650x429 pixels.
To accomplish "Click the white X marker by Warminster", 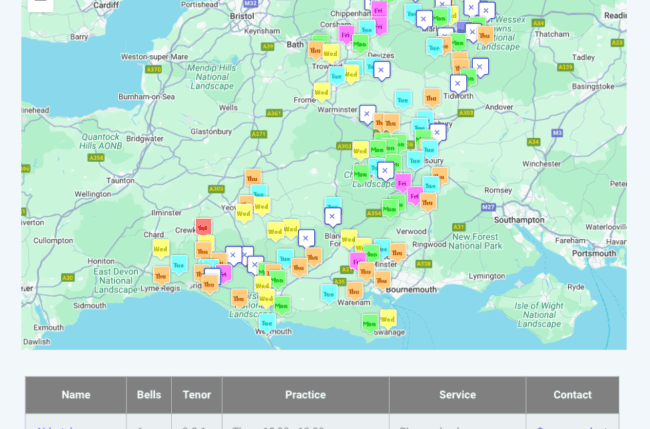I will coord(367,114).
